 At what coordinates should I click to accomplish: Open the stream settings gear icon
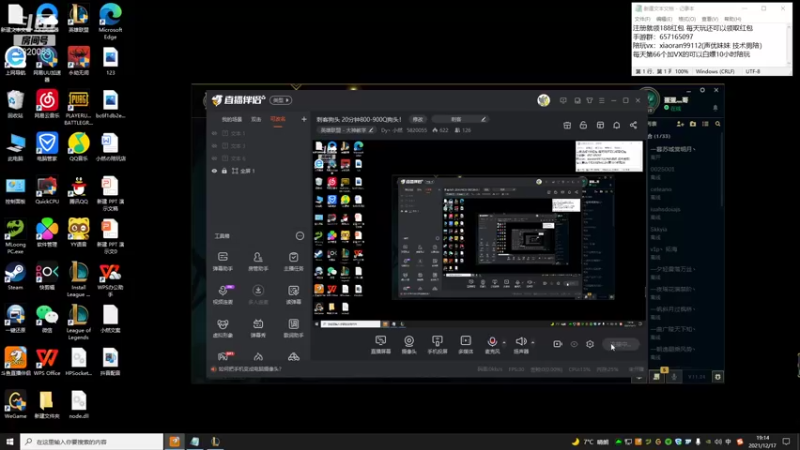pyautogui.click(x=590, y=344)
